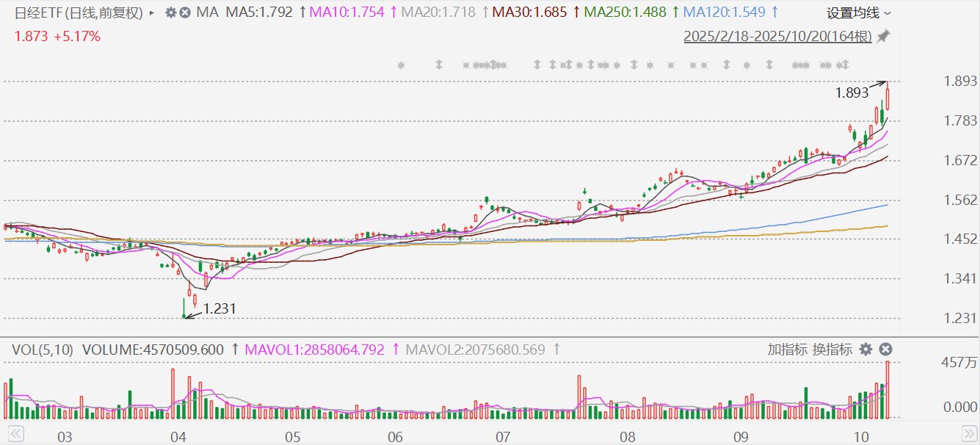The image size is (980, 445).
Task: Click the 加指标 button
Action: (x=788, y=350)
